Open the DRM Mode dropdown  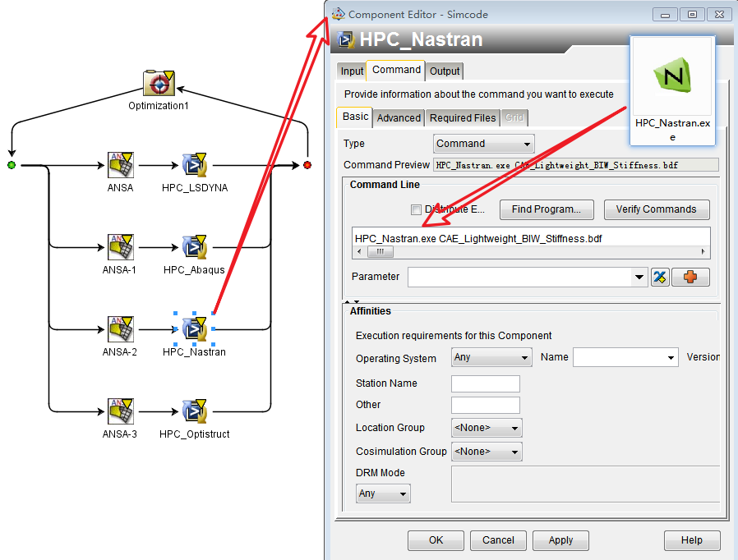tap(383, 493)
